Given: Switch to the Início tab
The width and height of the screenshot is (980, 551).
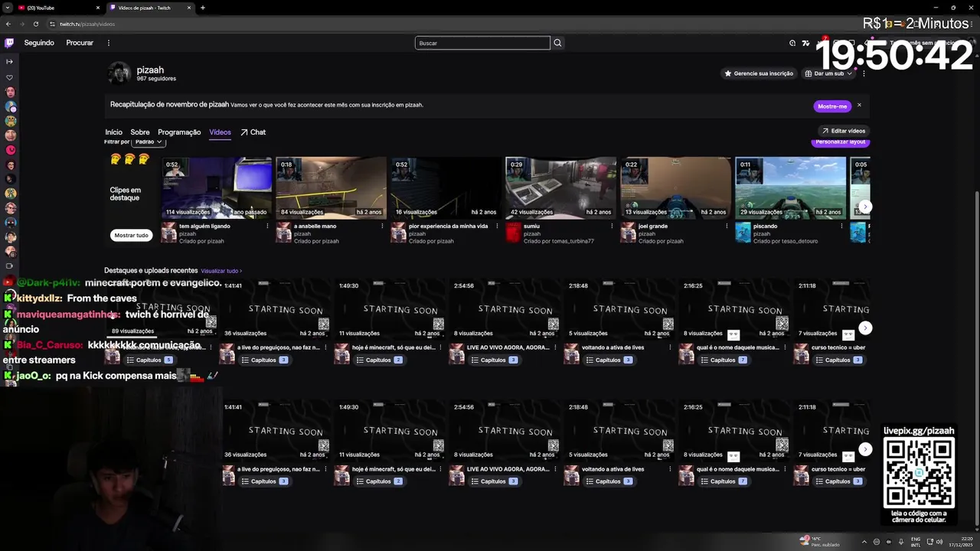Looking at the screenshot, I should point(113,132).
